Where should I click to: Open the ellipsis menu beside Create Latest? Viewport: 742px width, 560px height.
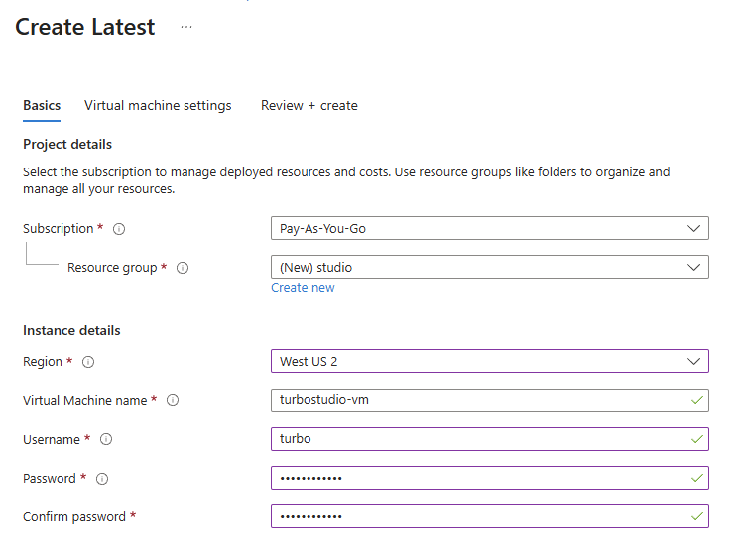tap(186, 28)
